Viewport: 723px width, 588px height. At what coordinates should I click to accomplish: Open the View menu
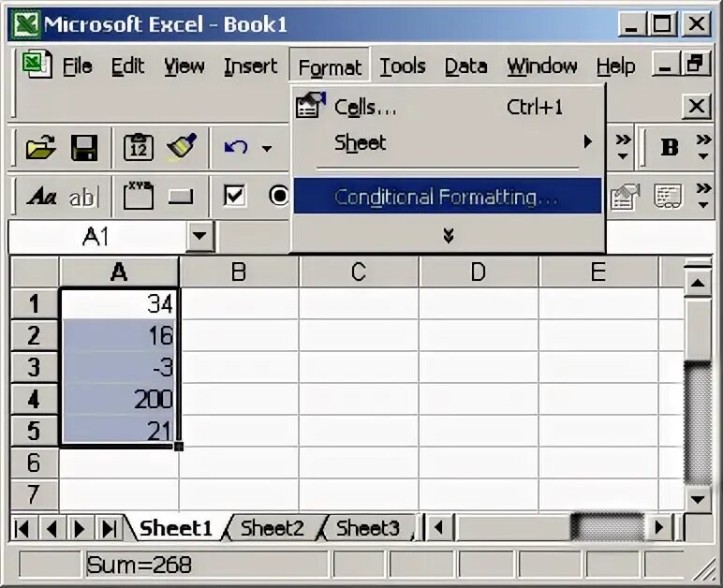pyautogui.click(x=184, y=66)
